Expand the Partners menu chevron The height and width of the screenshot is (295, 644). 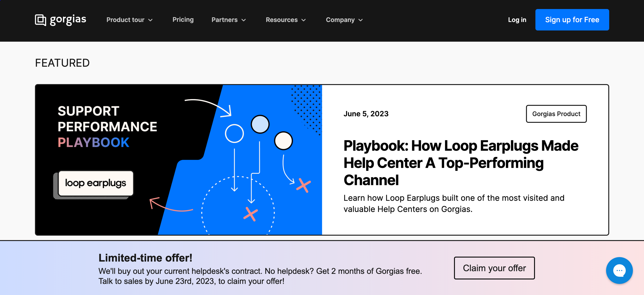click(x=244, y=20)
